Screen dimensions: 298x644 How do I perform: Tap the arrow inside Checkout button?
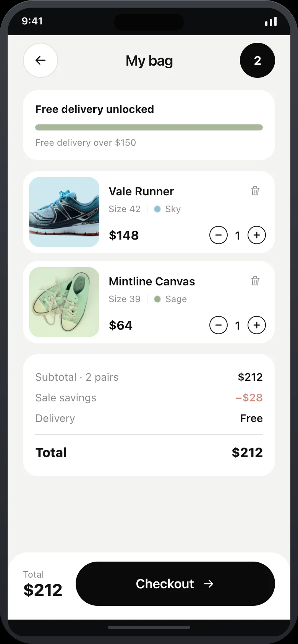[x=209, y=584]
